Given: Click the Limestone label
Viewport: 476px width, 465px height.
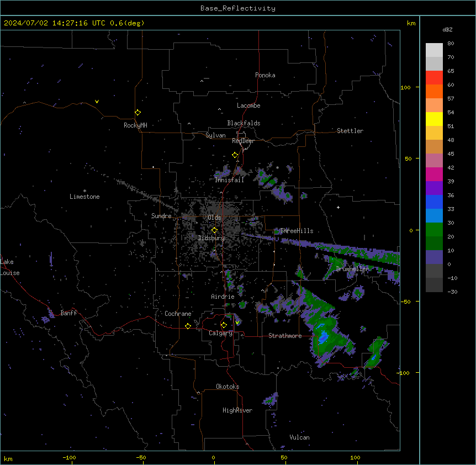Looking at the screenshot, I should click(x=84, y=197).
